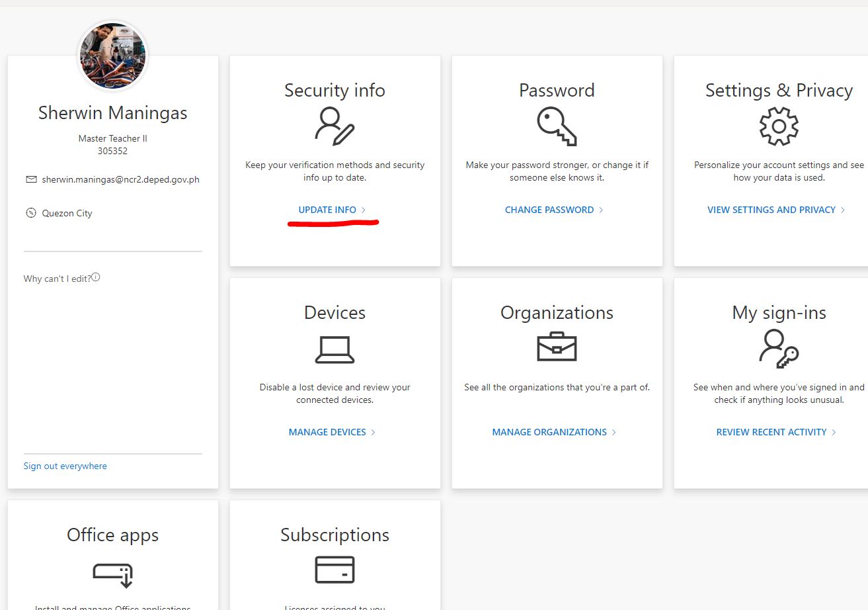Image resolution: width=868 pixels, height=610 pixels.
Task: Click the Subscriptions credit card icon
Action: [335, 570]
